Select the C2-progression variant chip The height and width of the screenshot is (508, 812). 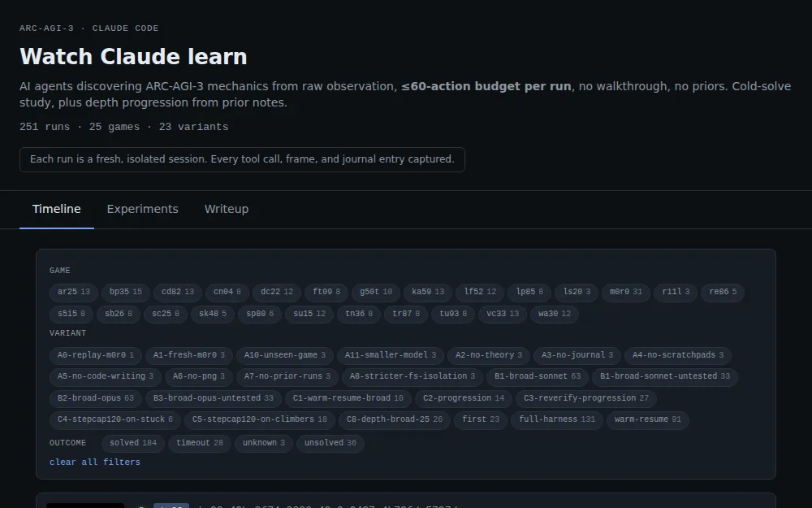[464, 398]
